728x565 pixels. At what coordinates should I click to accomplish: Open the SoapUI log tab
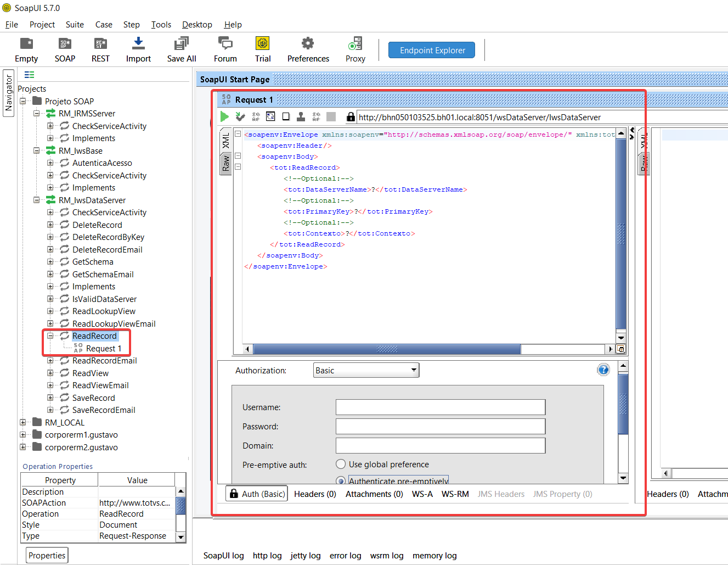click(x=223, y=555)
